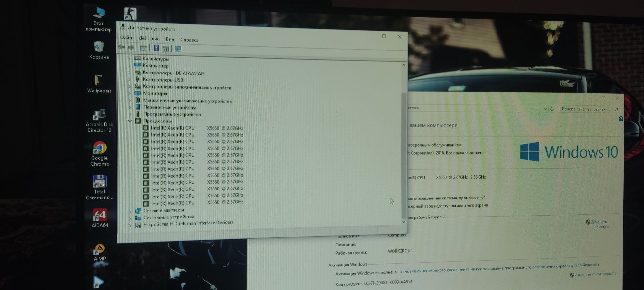Screen dimensions: 644x290
Task: Click product code 00378-20000-00003-AA954
Action: click(388, 283)
